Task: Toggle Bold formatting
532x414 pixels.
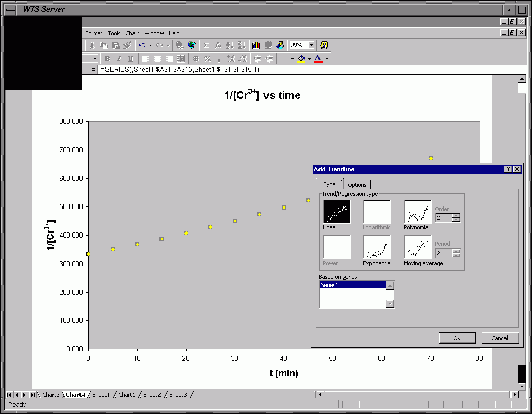Action: pos(108,59)
